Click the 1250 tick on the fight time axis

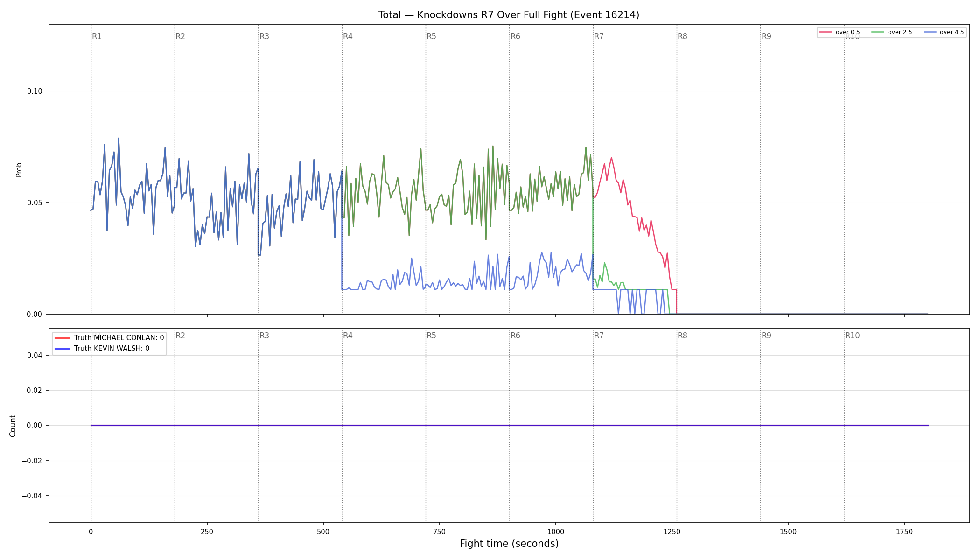[672, 532]
